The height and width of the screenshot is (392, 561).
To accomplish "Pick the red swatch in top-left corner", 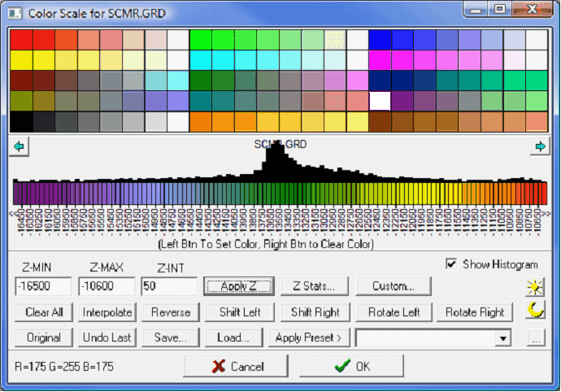I will click(20, 40).
